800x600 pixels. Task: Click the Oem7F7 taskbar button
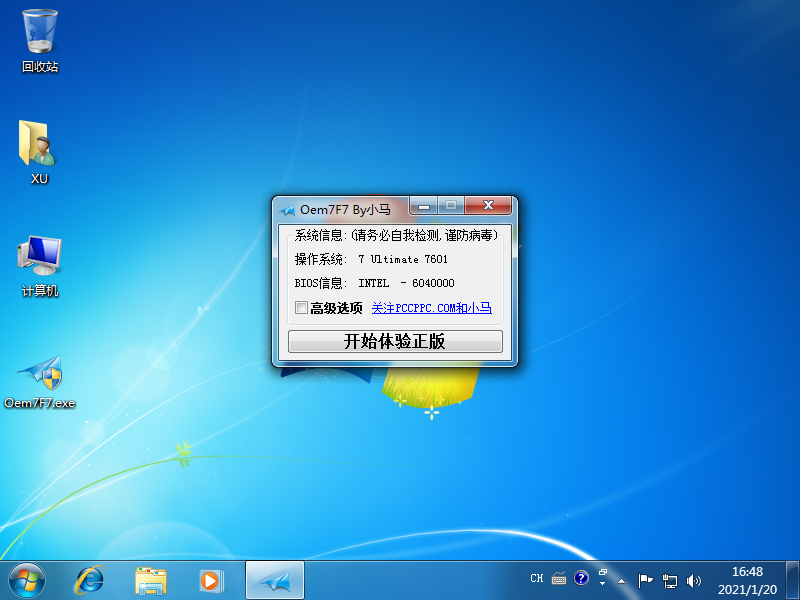274,579
